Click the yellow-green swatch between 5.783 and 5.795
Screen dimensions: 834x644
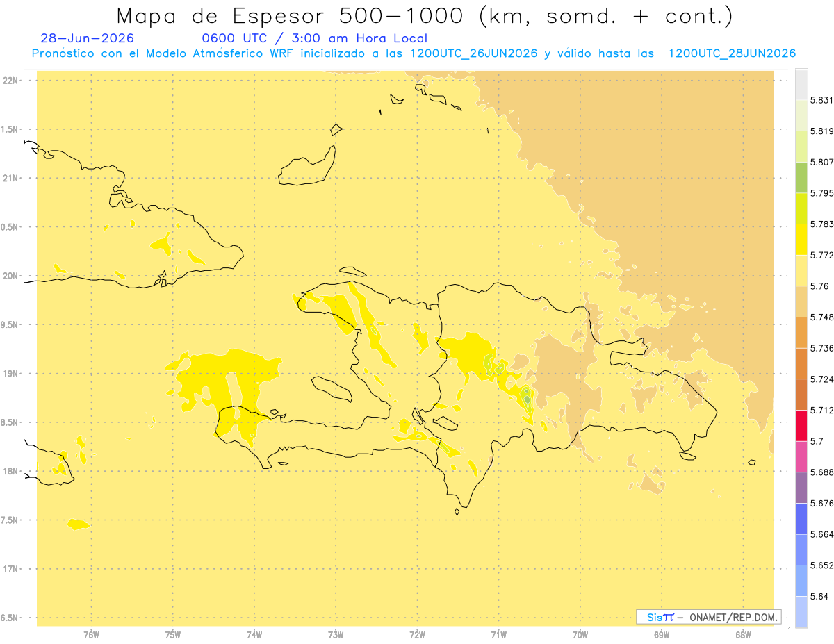pos(801,208)
